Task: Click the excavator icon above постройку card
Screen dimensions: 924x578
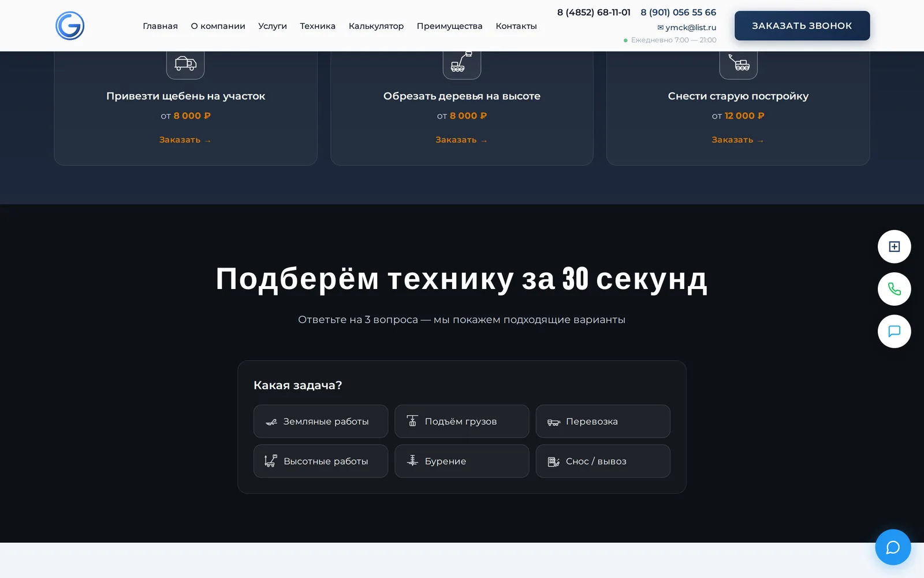Action: click(x=738, y=63)
